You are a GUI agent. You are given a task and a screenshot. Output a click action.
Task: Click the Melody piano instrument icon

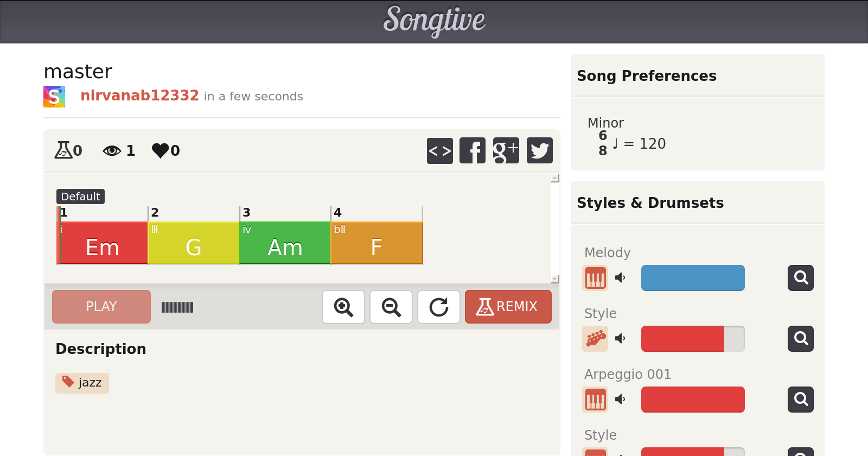point(595,278)
